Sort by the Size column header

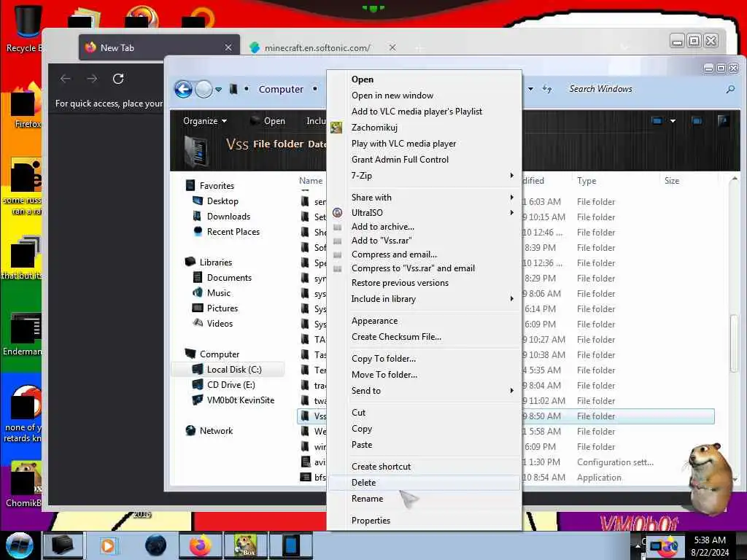click(x=672, y=181)
